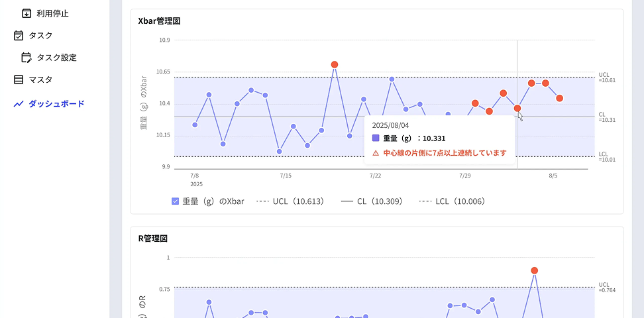
Task: Open the タスク menu item
Action: pos(40,35)
